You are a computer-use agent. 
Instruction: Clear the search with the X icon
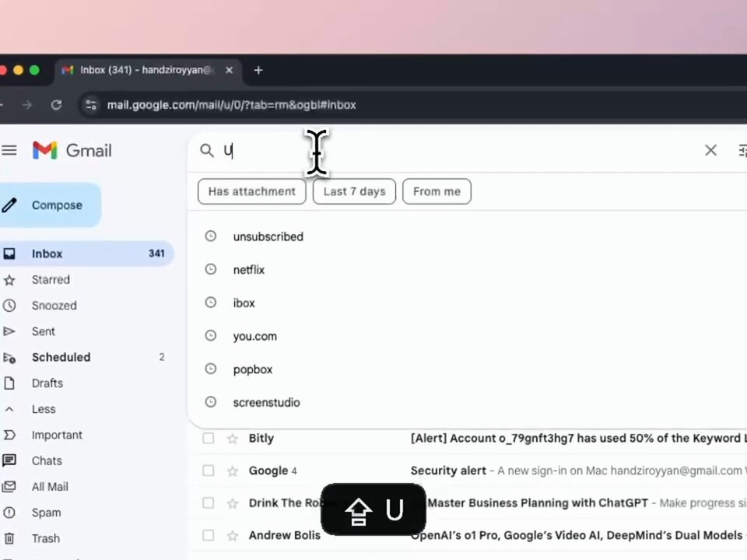(x=710, y=150)
